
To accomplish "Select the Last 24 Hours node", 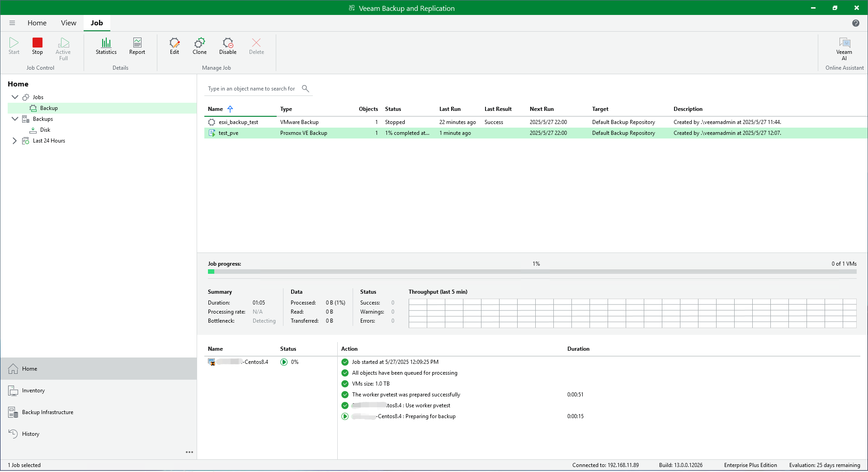I will [49, 141].
